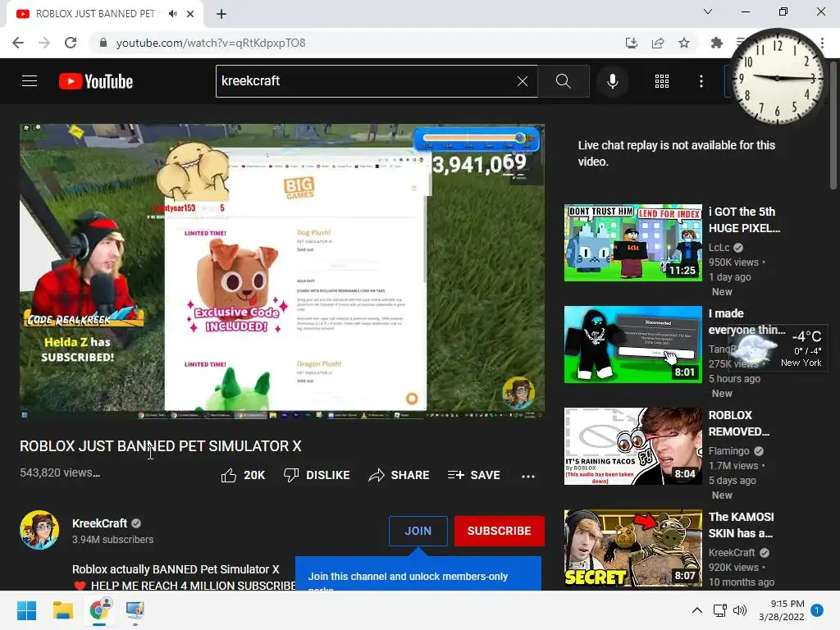
Task: Open a new browser tab
Action: (x=221, y=14)
